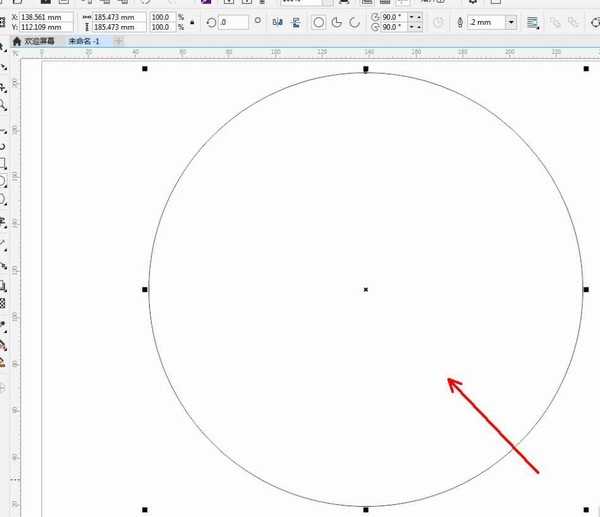Select the Rectangle tool in toolbox
The width and height of the screenshot is (600, 517).
click(4, 163)
